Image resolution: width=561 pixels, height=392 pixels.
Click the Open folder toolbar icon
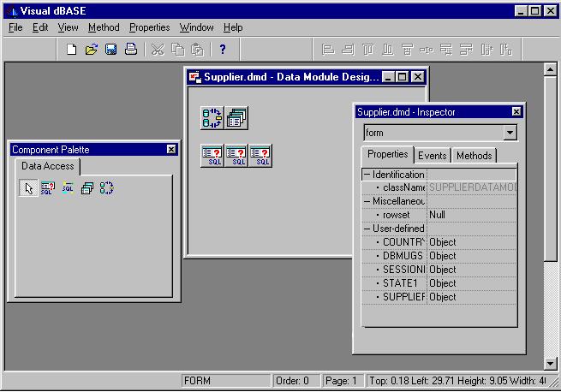coord(92,49)
